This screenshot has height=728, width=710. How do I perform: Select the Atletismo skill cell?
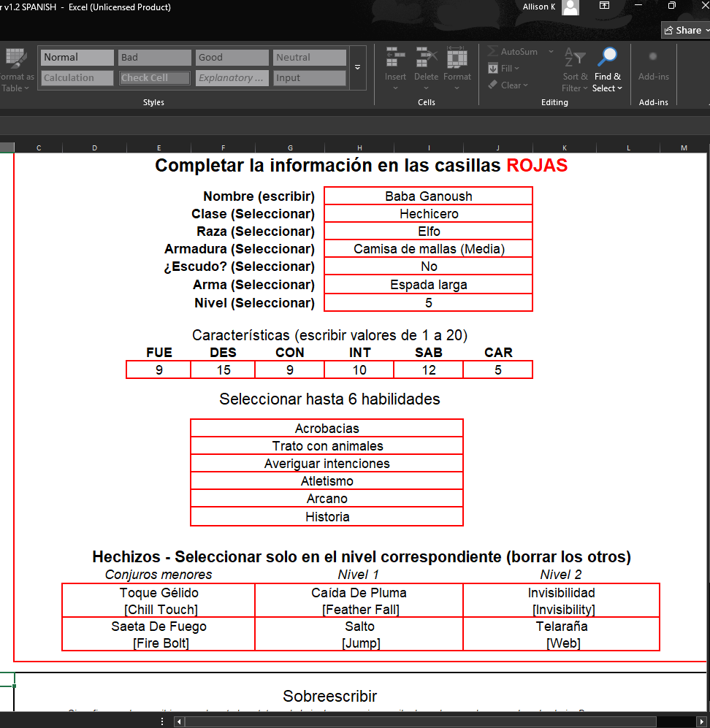coord(327,481)
